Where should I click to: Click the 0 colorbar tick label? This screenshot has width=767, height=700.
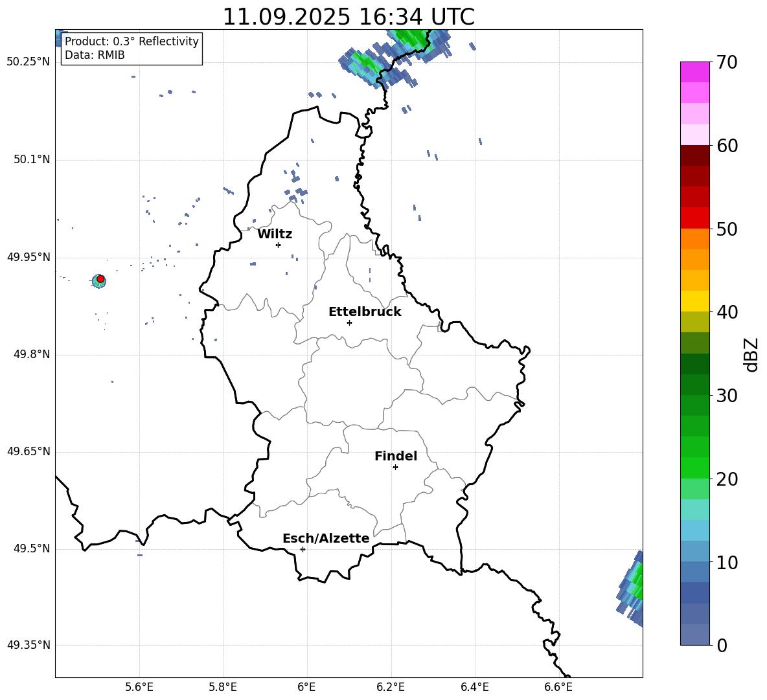pyautogui.click(x=722, y=645)
